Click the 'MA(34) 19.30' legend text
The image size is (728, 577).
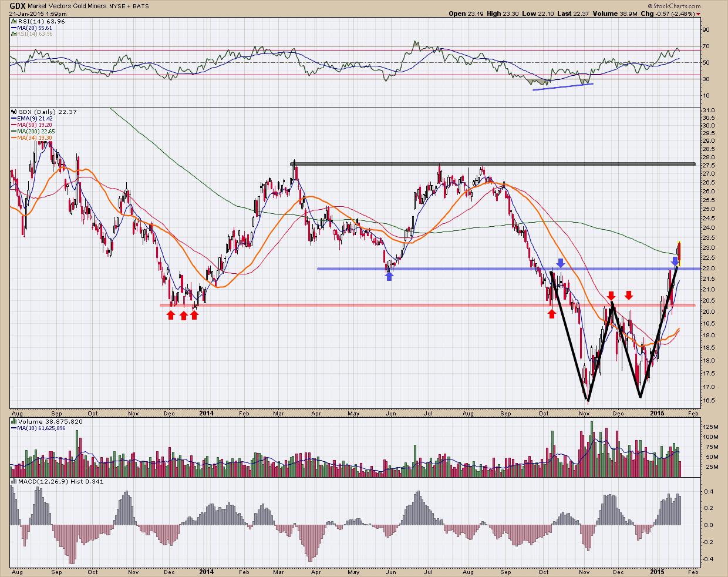(x=35, y=138)
